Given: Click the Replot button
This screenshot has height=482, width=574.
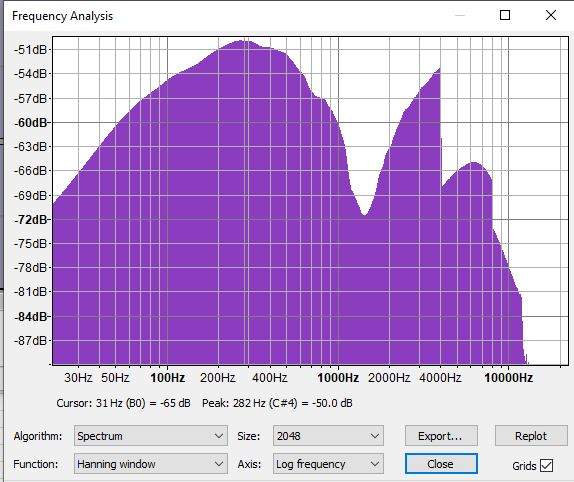Looking at the screenshot, I should 531,436.
